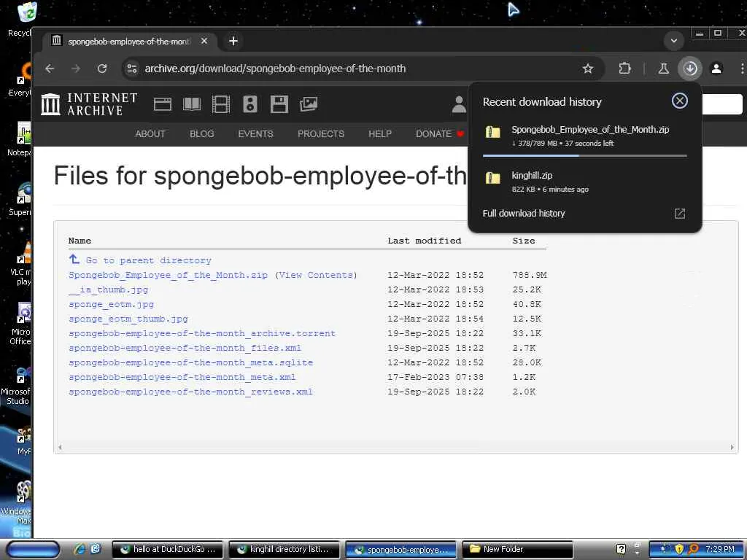
Task: Click the taskbar clock showing 7:29 PM
Action: click(720, 549)
